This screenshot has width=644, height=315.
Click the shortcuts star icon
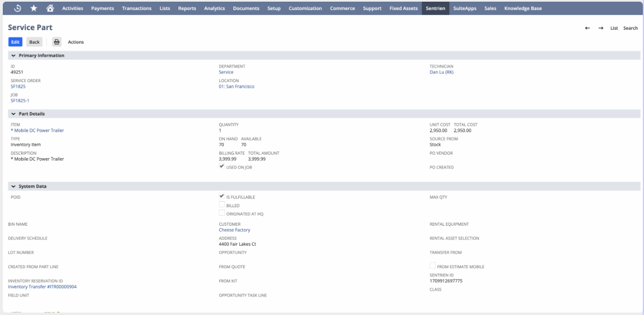34,8
